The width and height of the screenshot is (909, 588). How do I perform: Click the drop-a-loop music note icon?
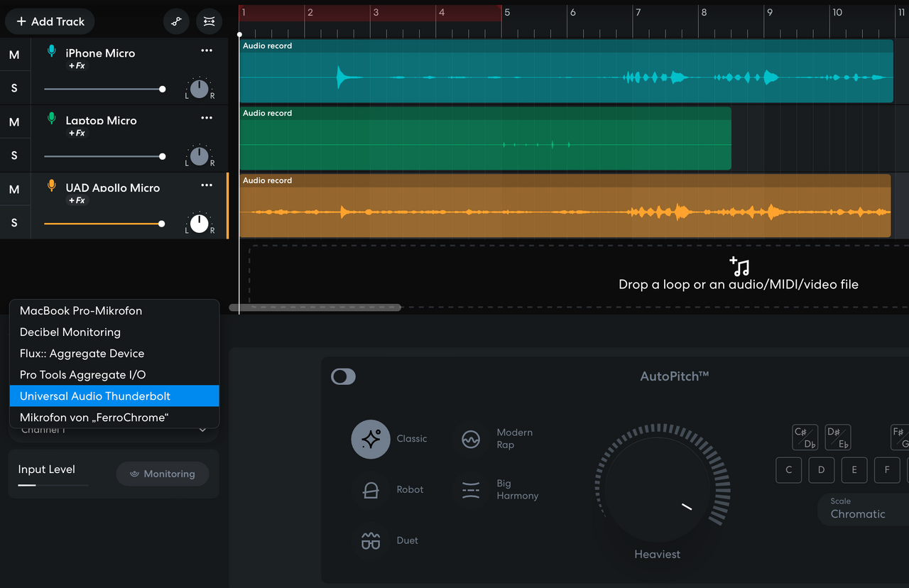click(x=739, y=266)
